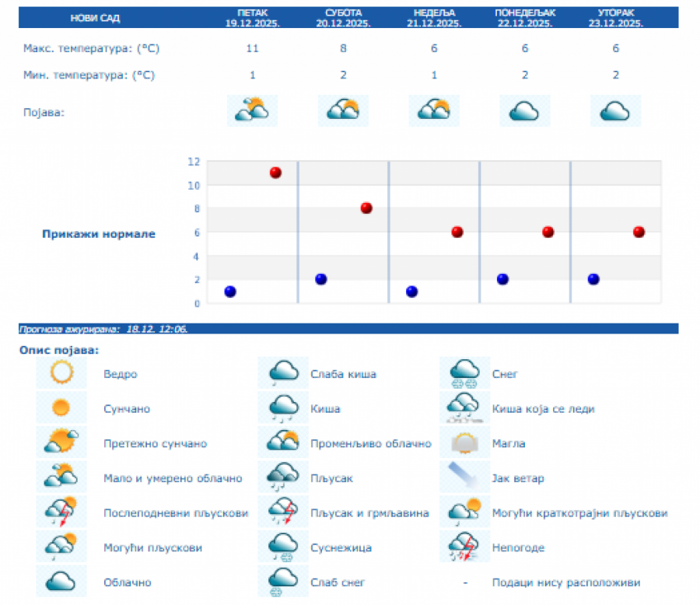
Task: Click the Снег legend icon
Action: [464, 374]
